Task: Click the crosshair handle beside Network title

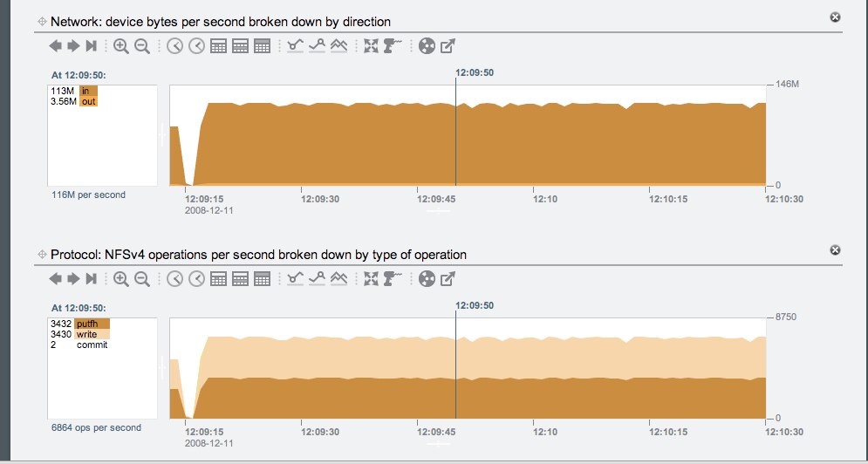Action: click(x=41, y=21)
